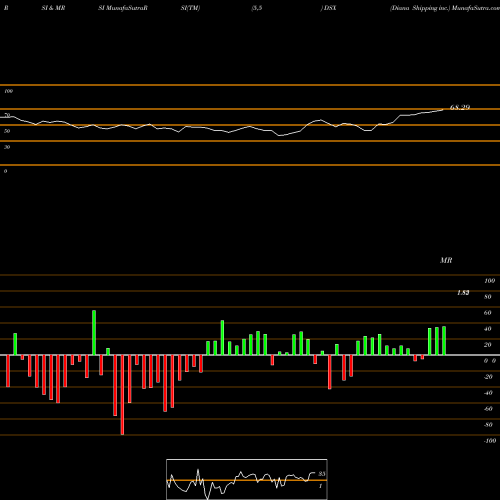Click the rightmost green MR bar
500x500 pixels.
[x=444, y=341]
